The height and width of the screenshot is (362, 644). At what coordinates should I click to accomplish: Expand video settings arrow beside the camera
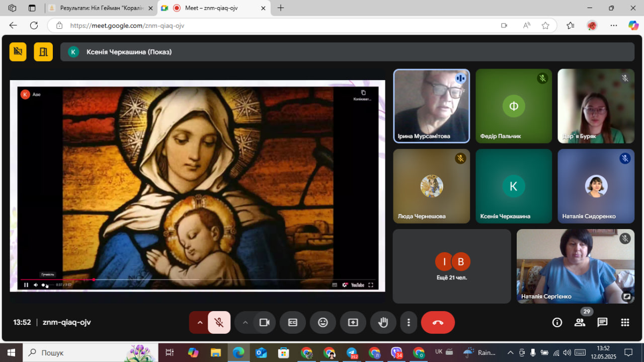245,322
